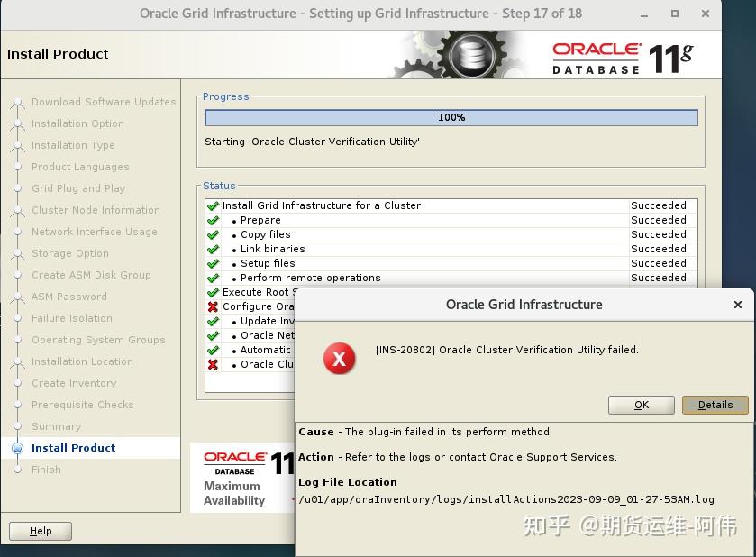Click the red X beside Configure Oracle step
This screenshot has height=557, width=756.
point(213,306)
